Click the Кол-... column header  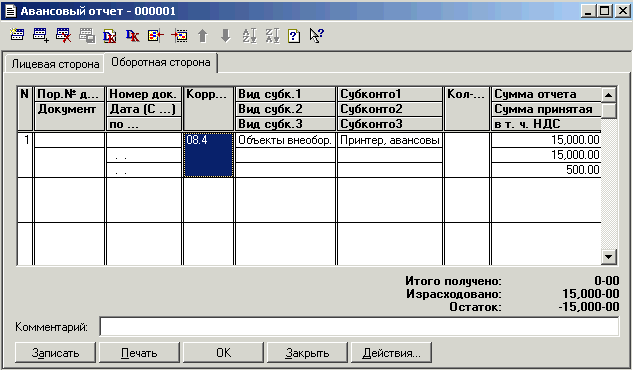467,109
